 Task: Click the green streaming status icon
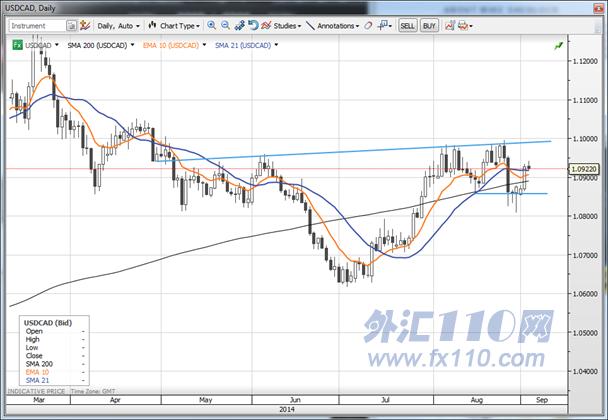point(558,46)
